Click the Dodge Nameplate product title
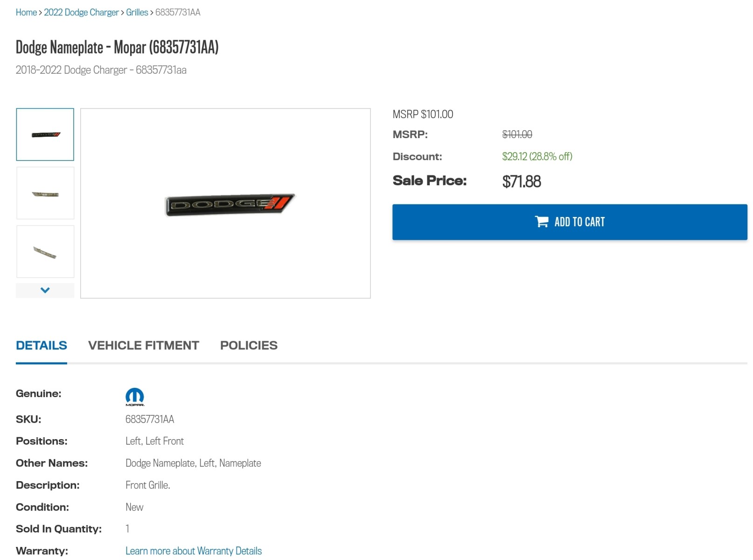The width and height of the screenshot is (753, 560). pos(117,47)
